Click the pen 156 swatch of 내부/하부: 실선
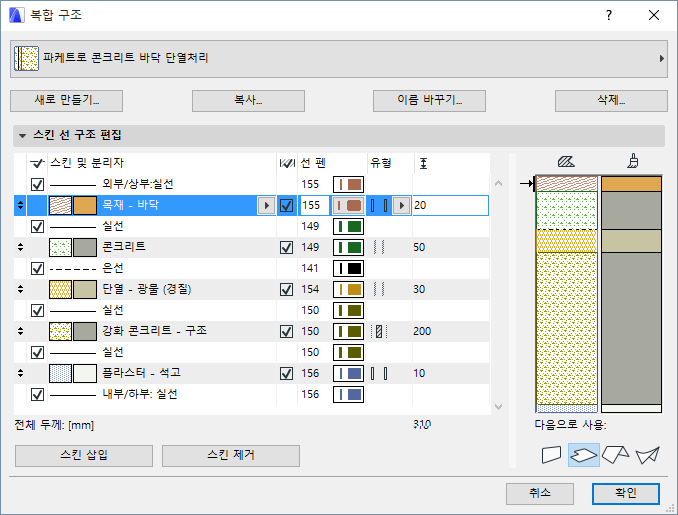 (x=348, y=394)
